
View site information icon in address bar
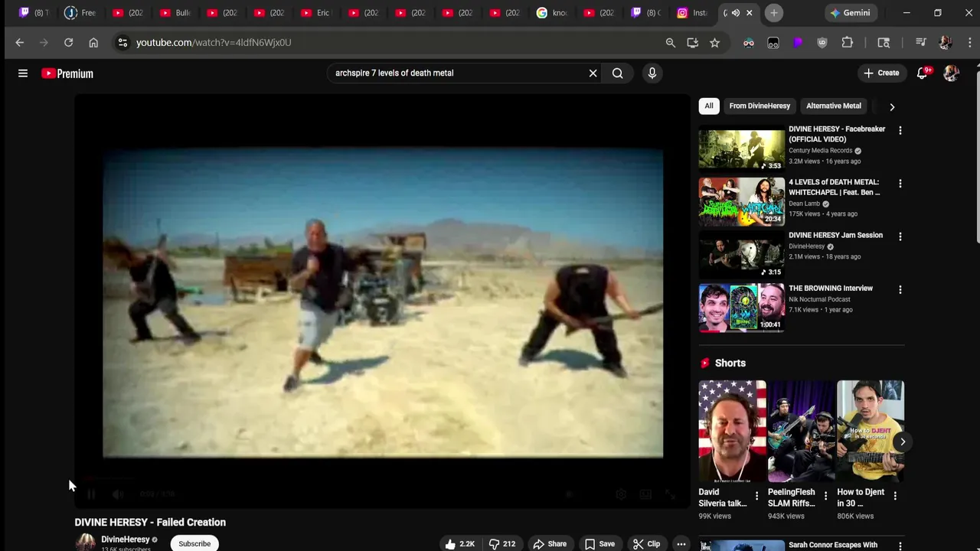click(122, 43)
